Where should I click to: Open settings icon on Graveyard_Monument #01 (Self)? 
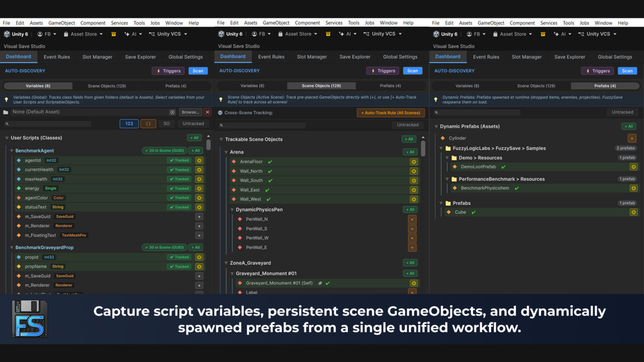[x=413, y=283]
